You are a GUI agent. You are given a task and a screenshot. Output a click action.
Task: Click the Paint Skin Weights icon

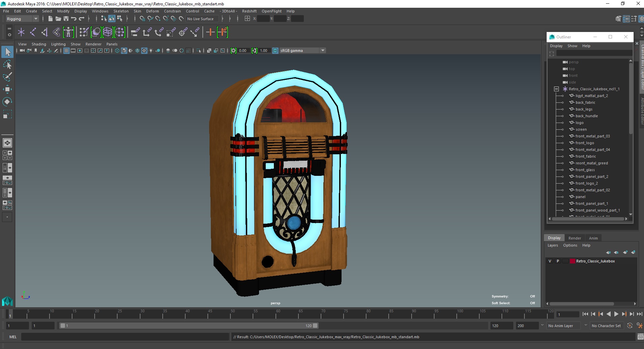(x=84, y=32)
